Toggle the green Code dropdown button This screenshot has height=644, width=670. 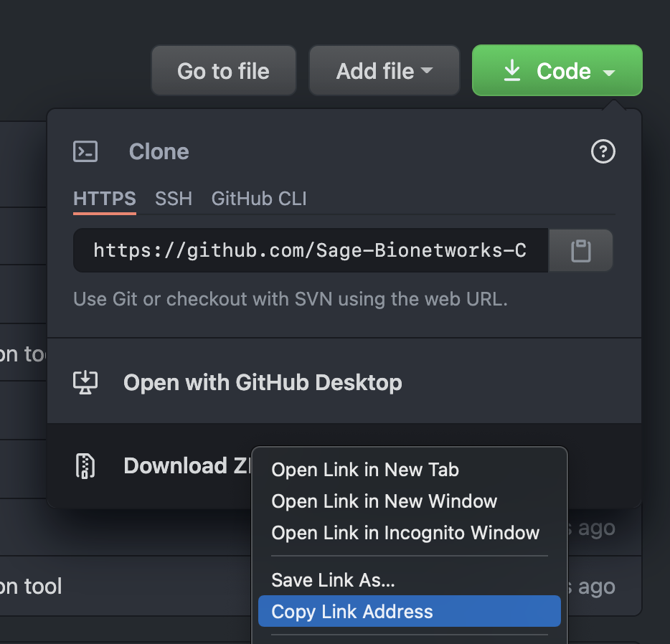point(557,70)
